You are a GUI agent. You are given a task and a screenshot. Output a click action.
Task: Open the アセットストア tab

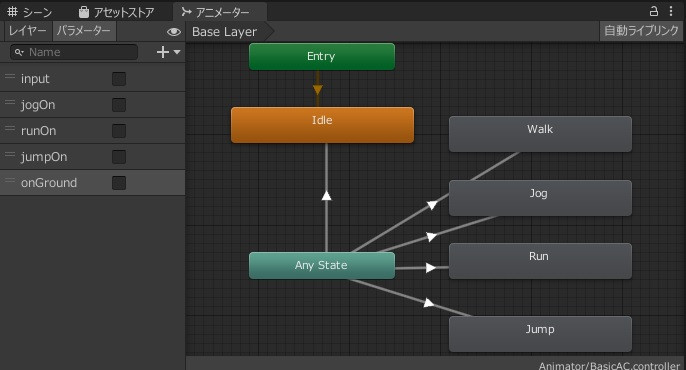point(116,12)
